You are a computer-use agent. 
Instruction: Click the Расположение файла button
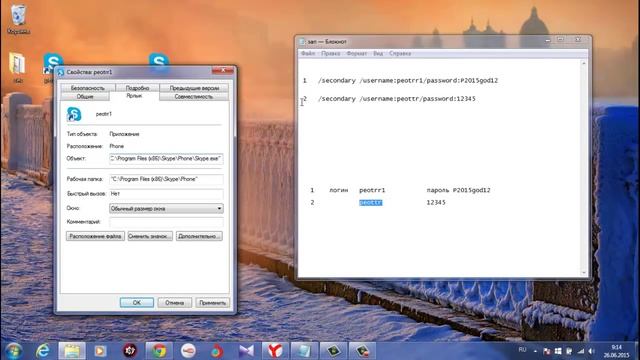click(96, 236)
